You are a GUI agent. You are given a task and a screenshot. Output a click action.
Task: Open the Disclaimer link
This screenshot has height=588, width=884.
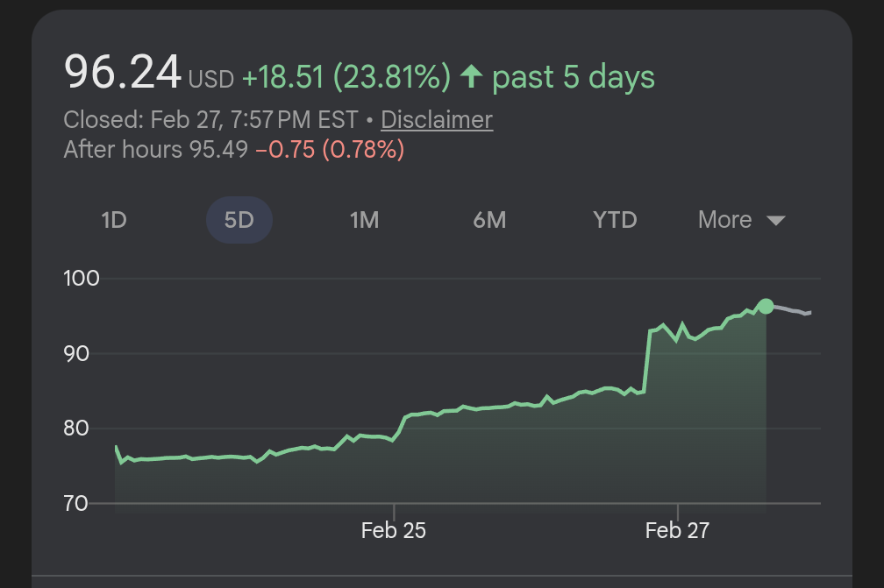[x=437, y=119]
